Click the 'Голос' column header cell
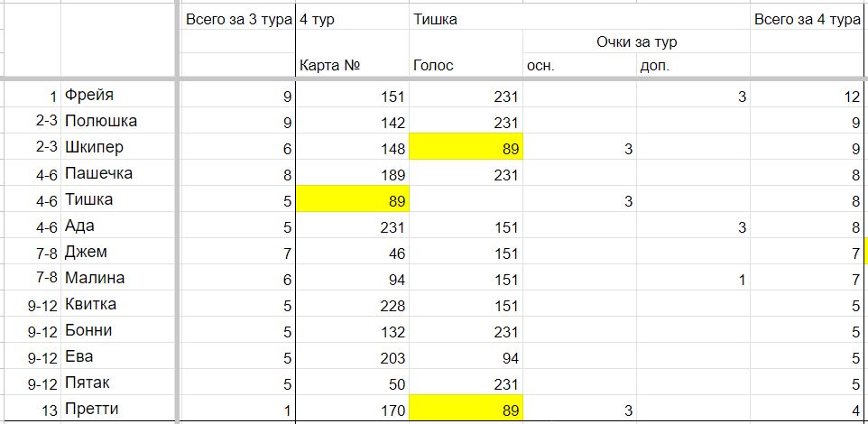 tap(466, 65)
